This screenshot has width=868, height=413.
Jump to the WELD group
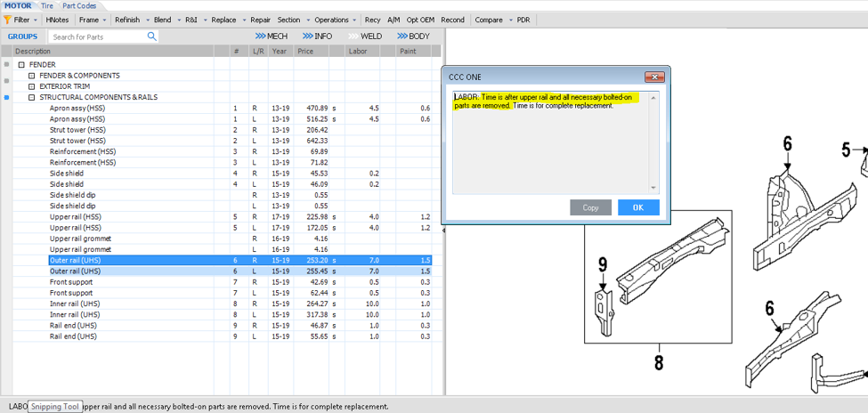pyautogui.click(x=365, y=36)
